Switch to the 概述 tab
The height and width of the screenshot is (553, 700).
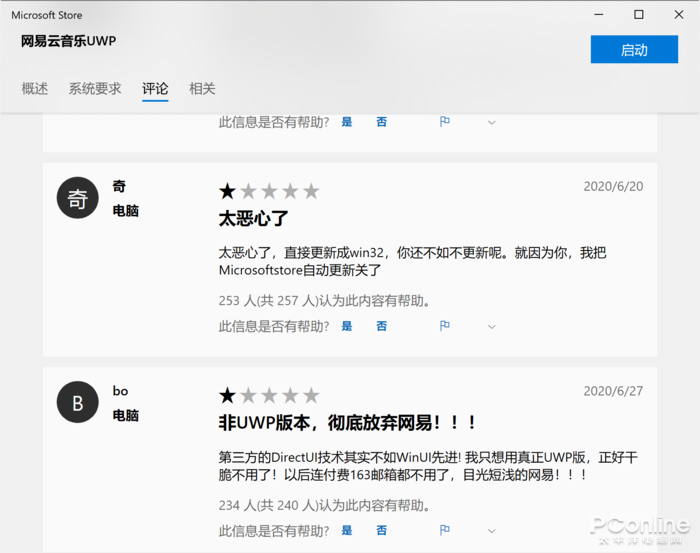tap(35, 88)
